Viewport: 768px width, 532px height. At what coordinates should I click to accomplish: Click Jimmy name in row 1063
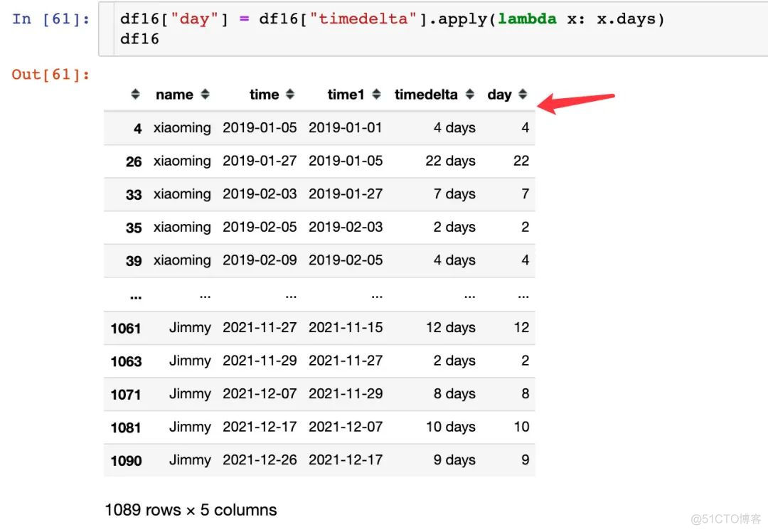190,361
